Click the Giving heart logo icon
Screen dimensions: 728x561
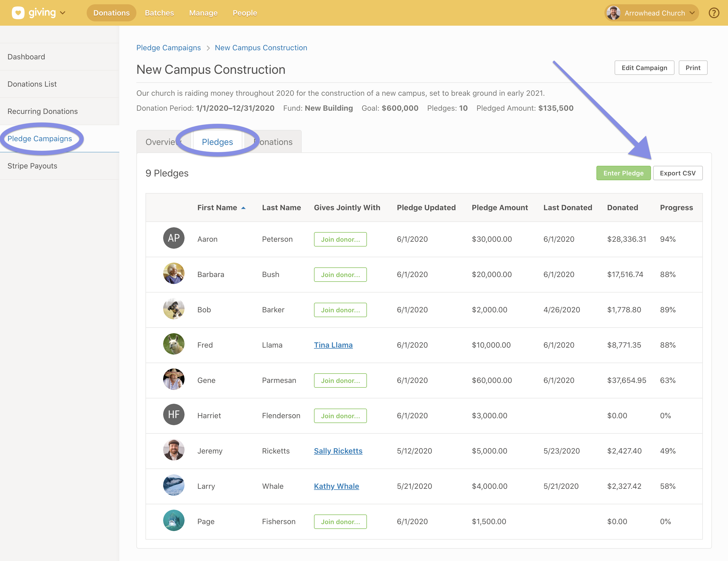[18, 13]
